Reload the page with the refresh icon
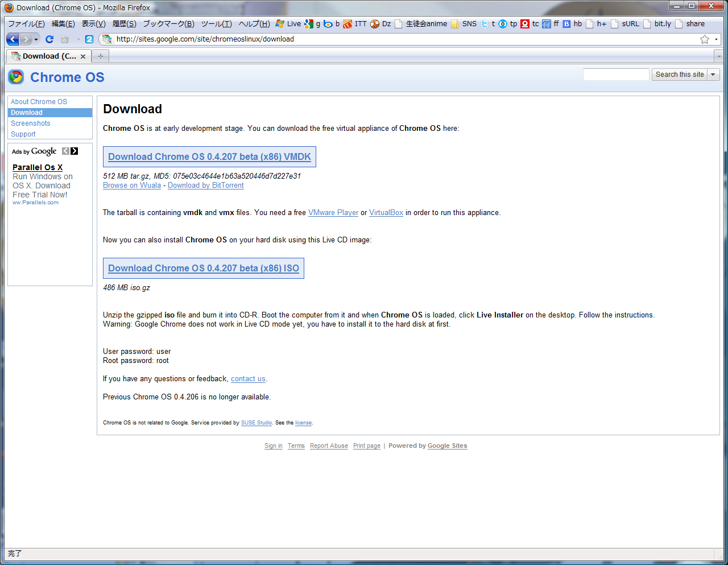728x565 pixels. point(49,39)
